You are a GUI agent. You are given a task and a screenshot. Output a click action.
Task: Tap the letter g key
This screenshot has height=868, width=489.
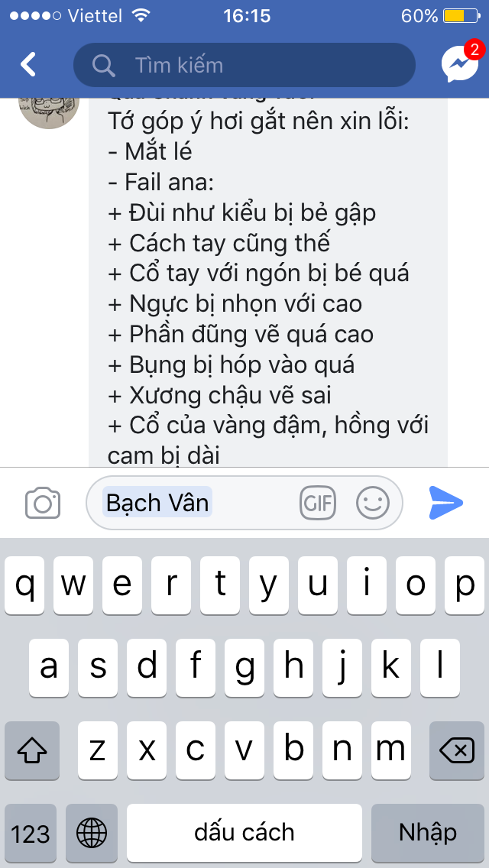[x=244, y=668]
